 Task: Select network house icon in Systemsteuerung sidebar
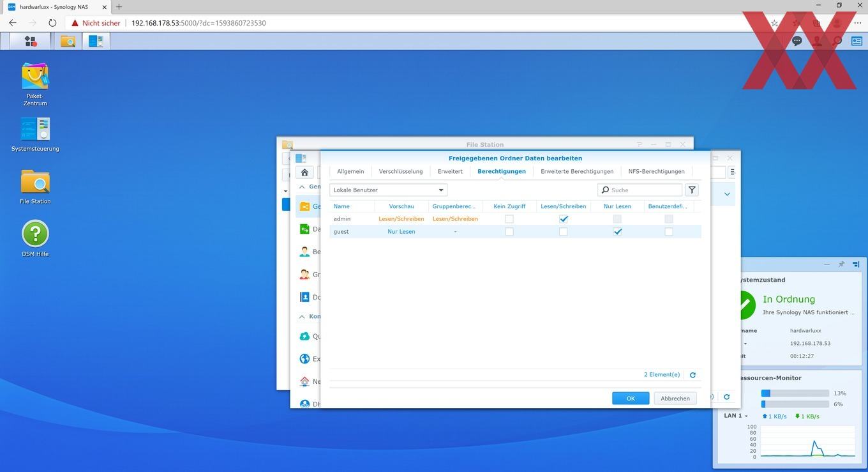coord(304,381)
